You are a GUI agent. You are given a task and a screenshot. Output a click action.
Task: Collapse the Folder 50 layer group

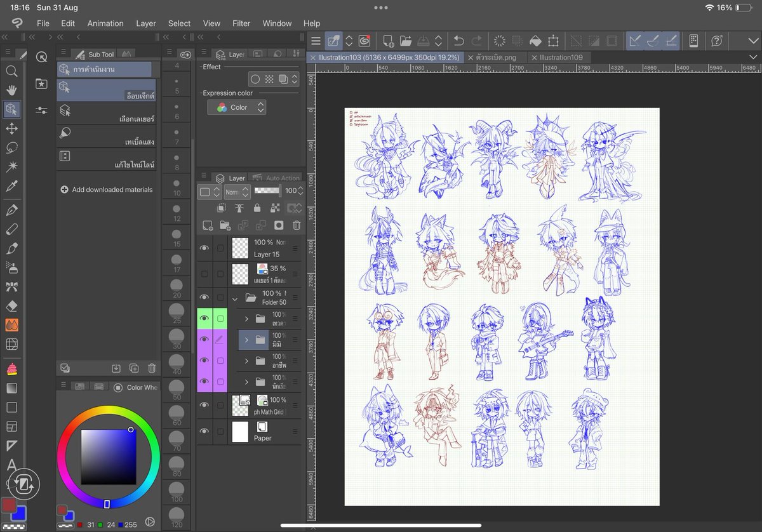pos(235,298)
